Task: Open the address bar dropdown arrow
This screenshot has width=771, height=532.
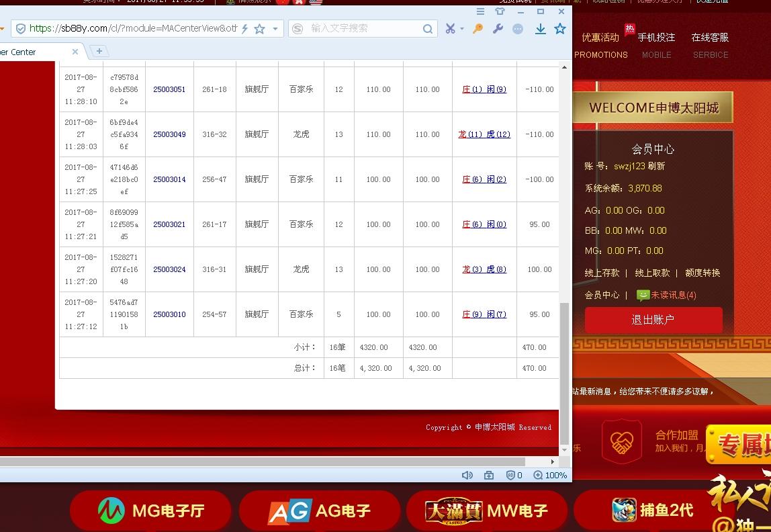Action: 275,29
